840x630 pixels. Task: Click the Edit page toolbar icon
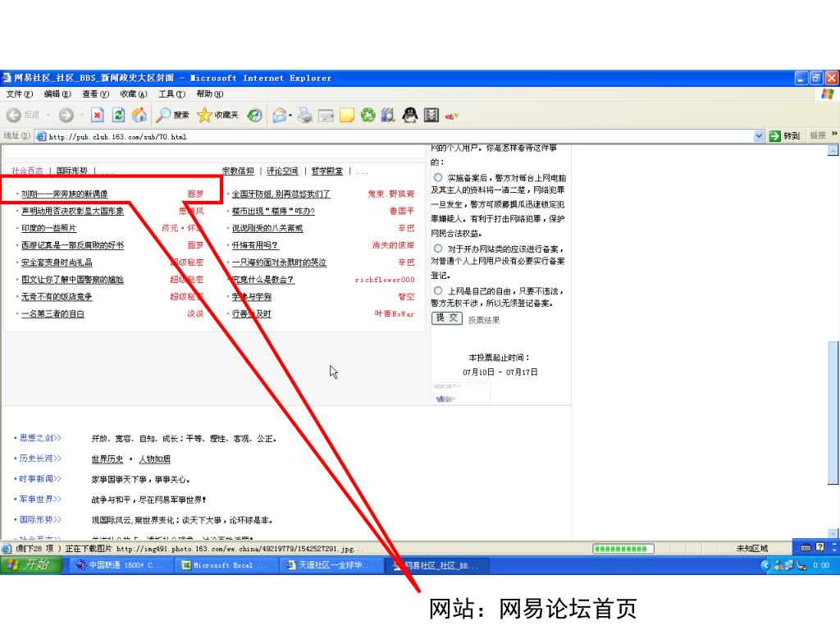pyautogui.click(x=326, y=115)
